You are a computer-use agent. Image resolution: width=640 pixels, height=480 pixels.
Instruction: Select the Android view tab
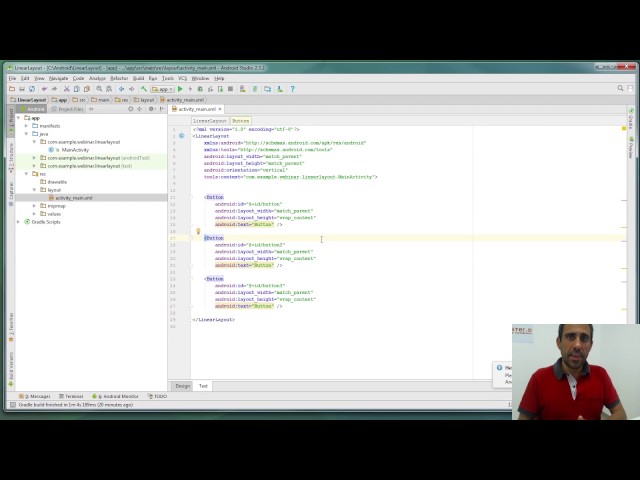[33, 109]
